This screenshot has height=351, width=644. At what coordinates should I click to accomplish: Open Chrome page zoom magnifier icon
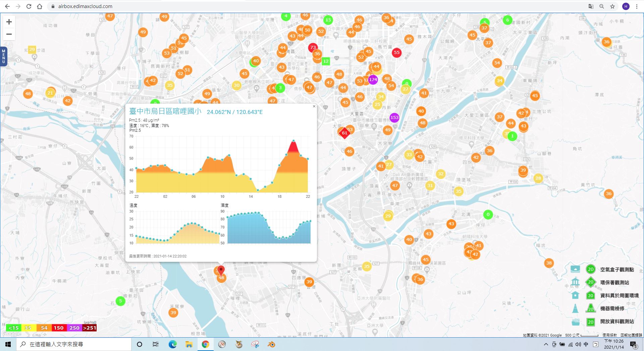[x=602, y=6]
